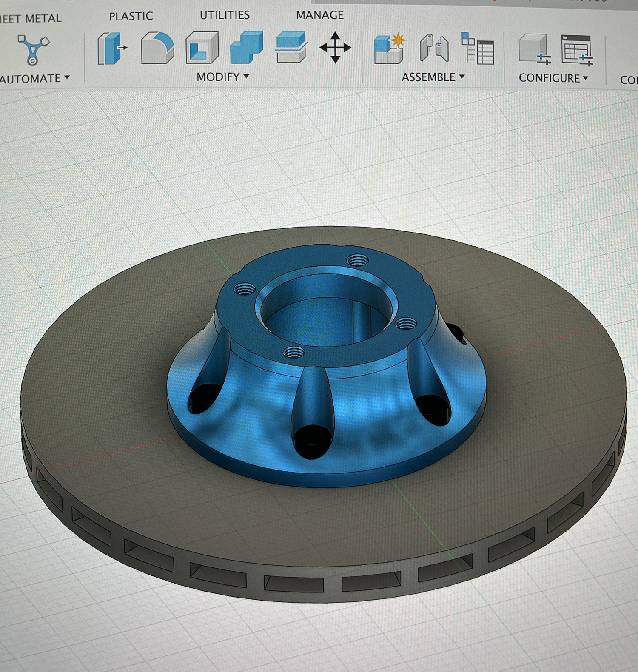Select the Fillet tool icon
The image size is (638, 672).
point(157,48)
